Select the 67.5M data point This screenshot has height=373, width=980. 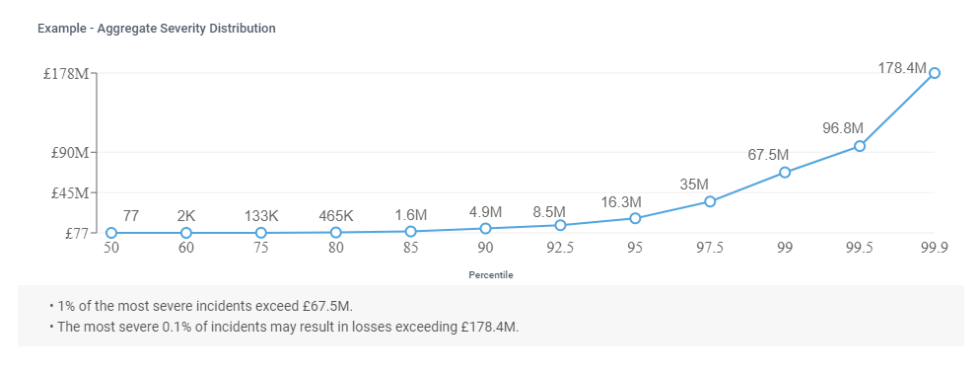(x=785, y=172)
